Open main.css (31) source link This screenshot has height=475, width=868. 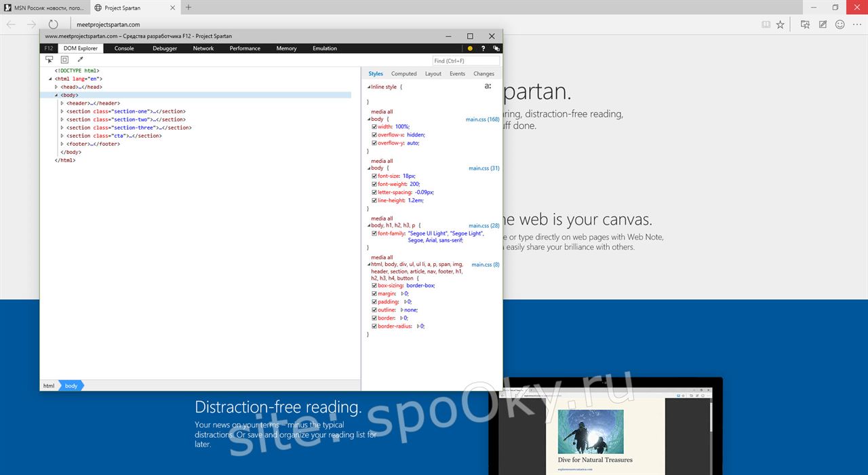(x=484, y=168)
